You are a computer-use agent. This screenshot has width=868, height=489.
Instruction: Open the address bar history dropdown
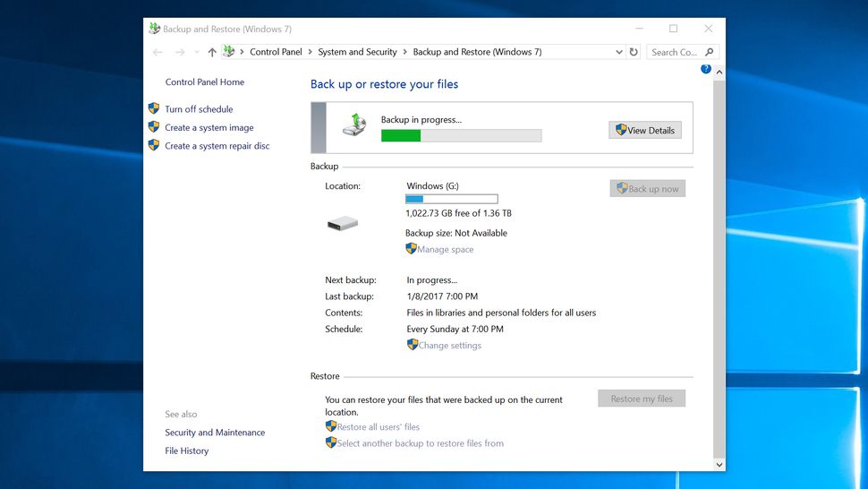pyautogui.click(x=619, y=52)
